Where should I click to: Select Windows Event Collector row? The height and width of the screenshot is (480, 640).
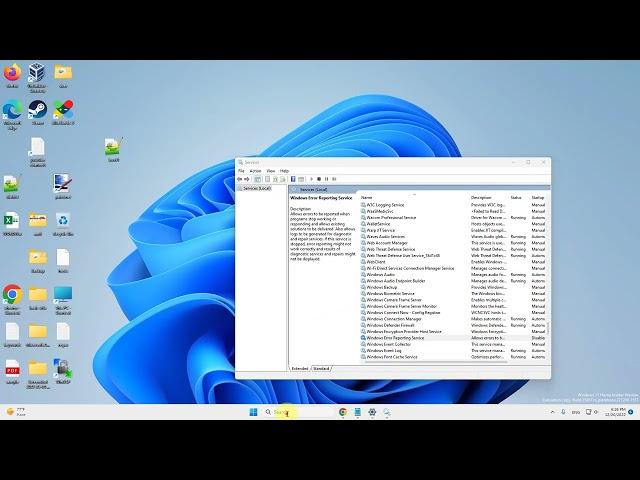point(453,344)
